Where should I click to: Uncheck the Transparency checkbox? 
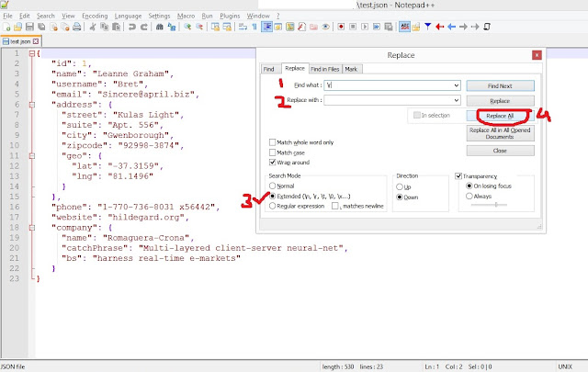tap(458, 175)
